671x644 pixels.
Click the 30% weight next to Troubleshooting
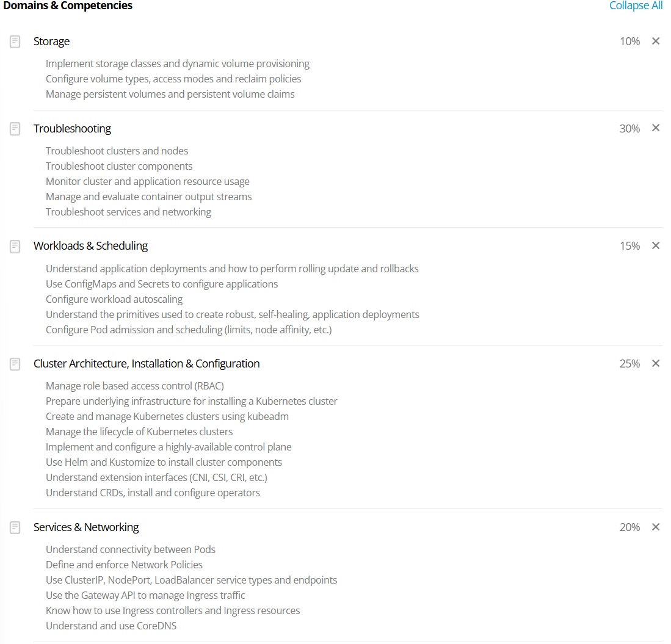629,129
